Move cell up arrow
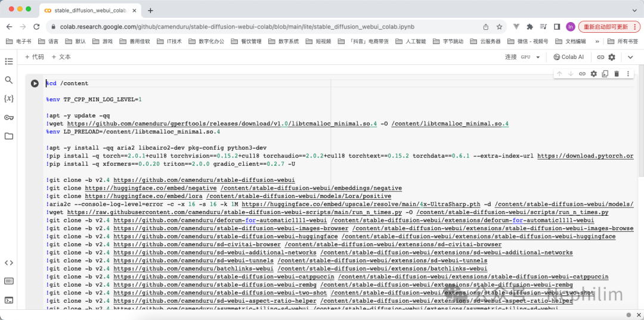 click(559, 73)
